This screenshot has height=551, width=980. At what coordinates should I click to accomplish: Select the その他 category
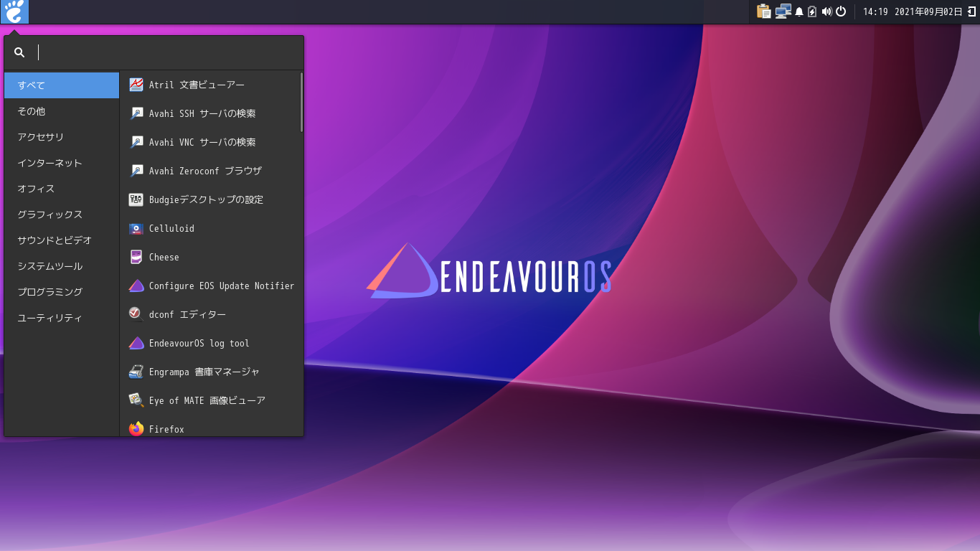point(62,111)
